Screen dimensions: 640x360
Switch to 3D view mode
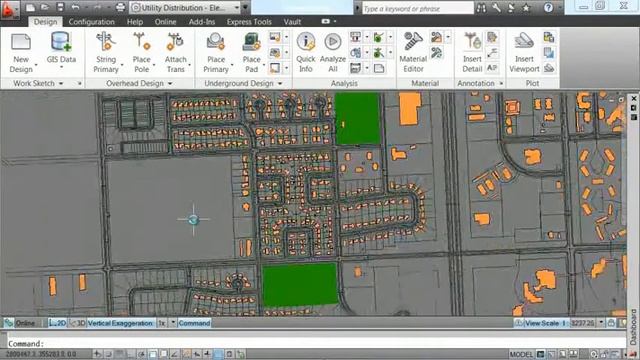tap(77, 323)
